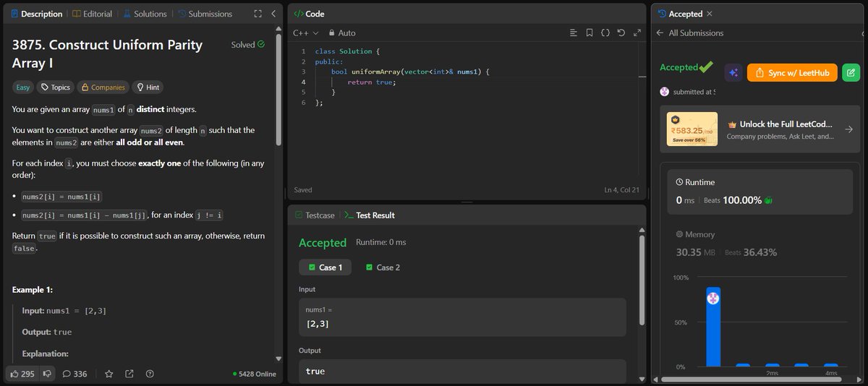Show the Topics tag list
868x386 pixels.
click(56, 87)
